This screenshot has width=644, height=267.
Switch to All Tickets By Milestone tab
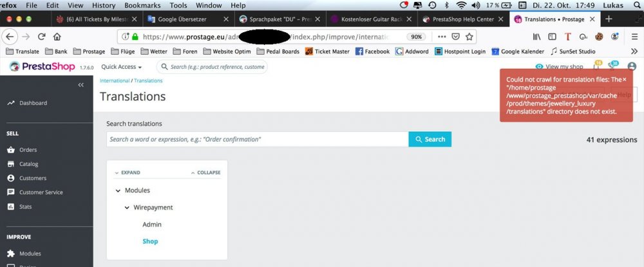[x=97, y=19]
